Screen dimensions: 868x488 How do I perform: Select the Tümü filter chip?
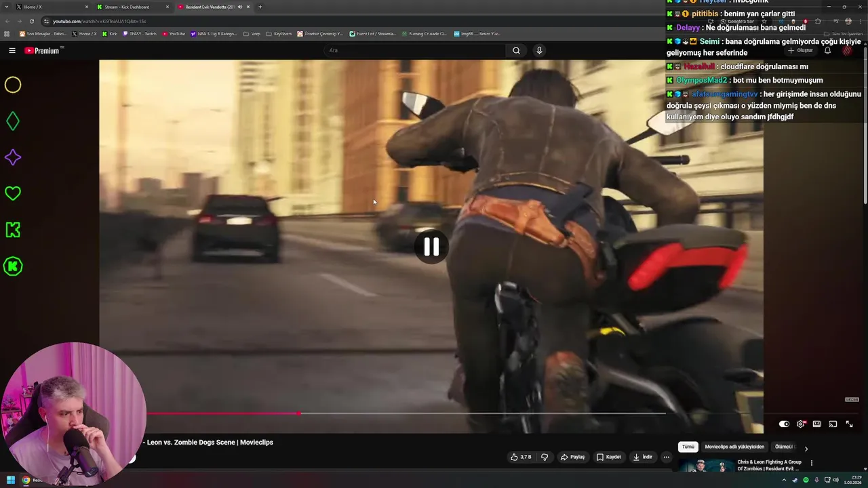(688, 447)
